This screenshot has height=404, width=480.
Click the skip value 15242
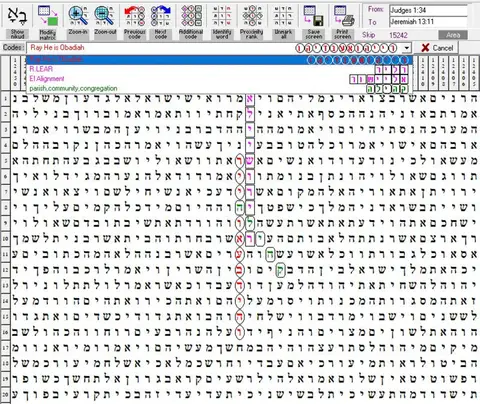[398, 35]
